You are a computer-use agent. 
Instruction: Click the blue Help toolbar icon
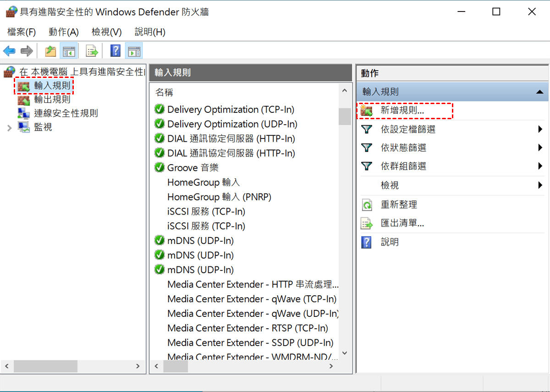[x=115, y=51]
